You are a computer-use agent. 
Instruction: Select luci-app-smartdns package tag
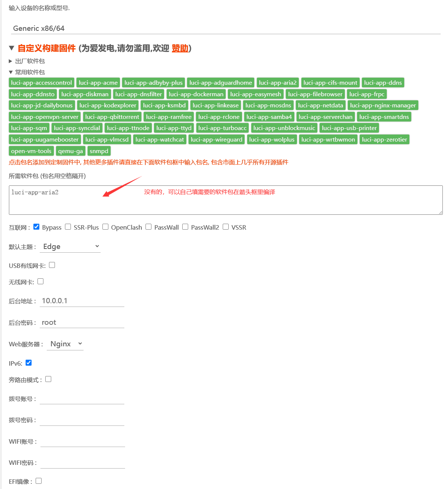(x=384, y=117)
